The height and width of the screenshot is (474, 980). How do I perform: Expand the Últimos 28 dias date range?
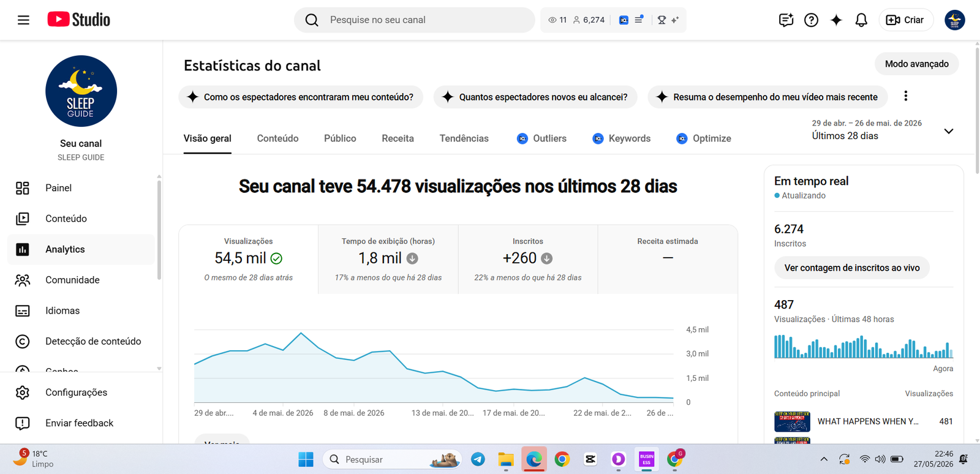pyautogui.click(x=883, y=130)
